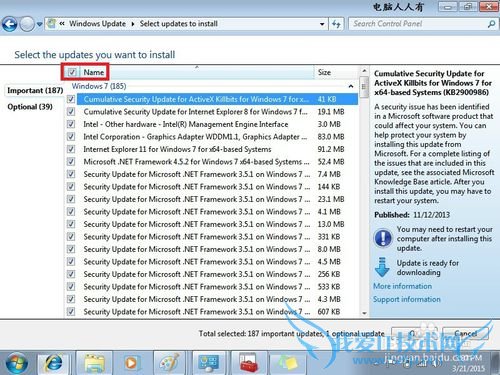
Task: Switch to the Important (187) tab
Action: coord(35,90)
